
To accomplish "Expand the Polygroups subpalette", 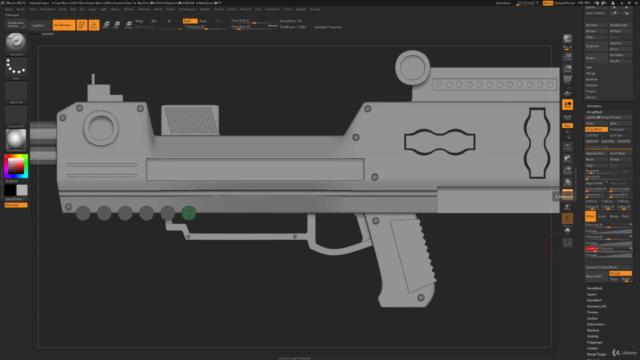I will click(x=594, y=342).
